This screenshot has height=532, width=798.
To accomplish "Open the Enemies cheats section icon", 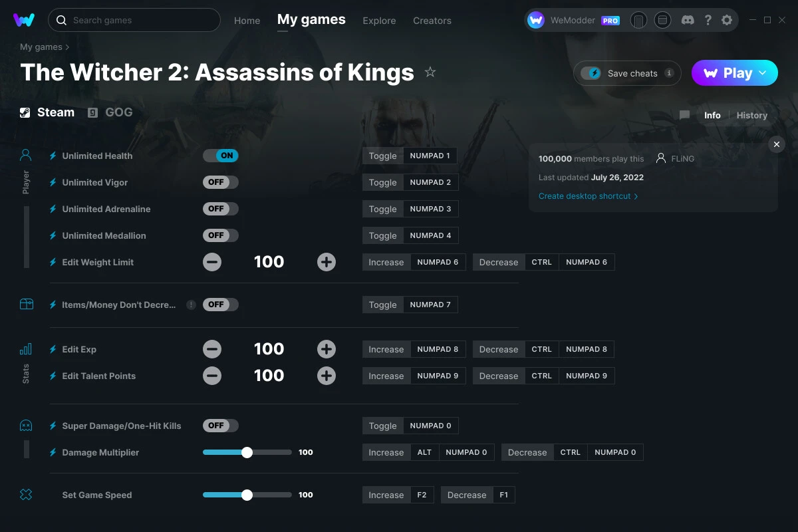I will pos(25,425).
